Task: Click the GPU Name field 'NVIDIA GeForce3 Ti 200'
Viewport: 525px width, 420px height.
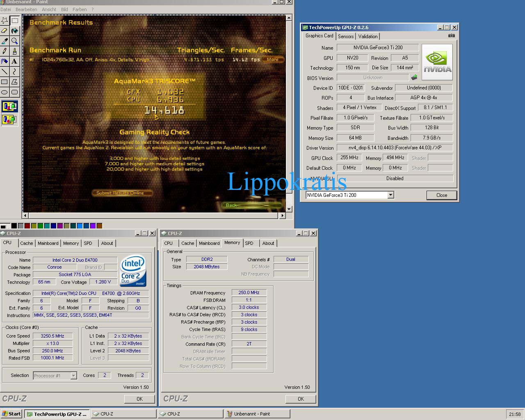Action: pyautogui.click(x=378, y=48)
